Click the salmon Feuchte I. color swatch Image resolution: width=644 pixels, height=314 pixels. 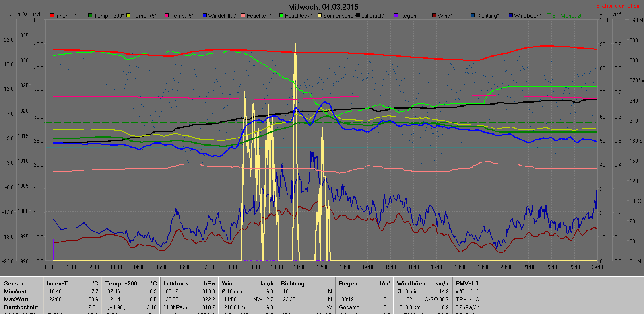(x=243, y=16)
